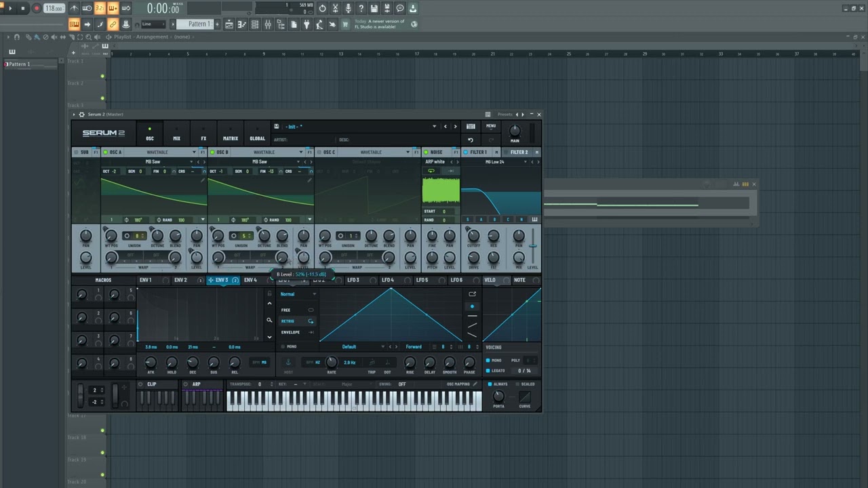Toggle the MONO voicing checkbox
Viewport: 868px width, 488px height.
pos(488,361)
